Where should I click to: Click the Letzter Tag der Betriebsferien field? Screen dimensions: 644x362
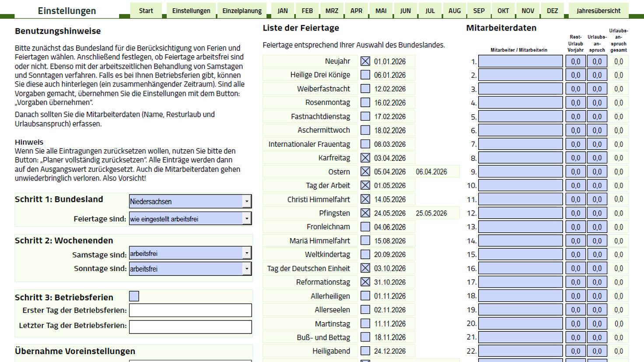190,326
